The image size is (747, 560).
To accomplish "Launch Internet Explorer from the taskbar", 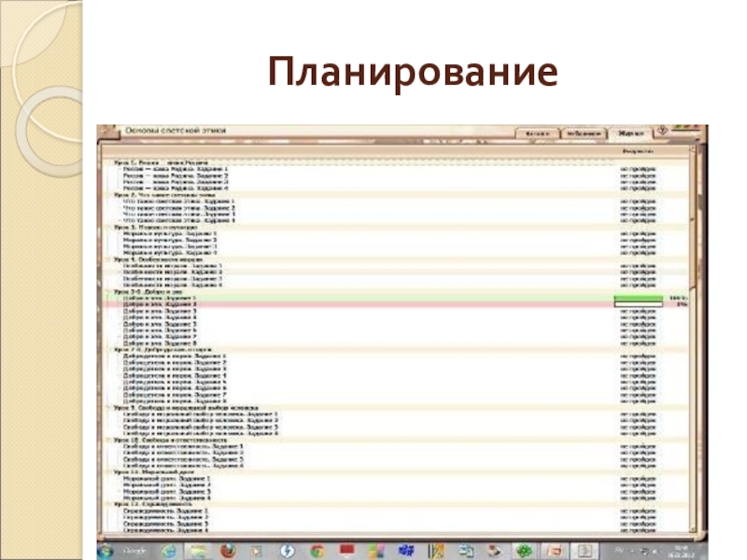I will click(x=168, y=551).
